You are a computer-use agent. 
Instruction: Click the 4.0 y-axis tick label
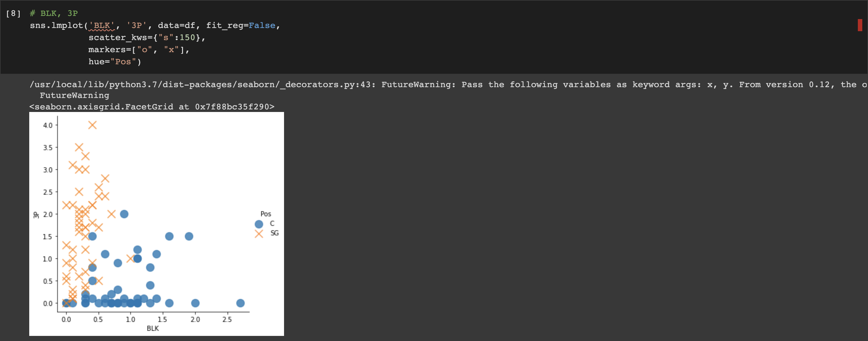(48, 125)
